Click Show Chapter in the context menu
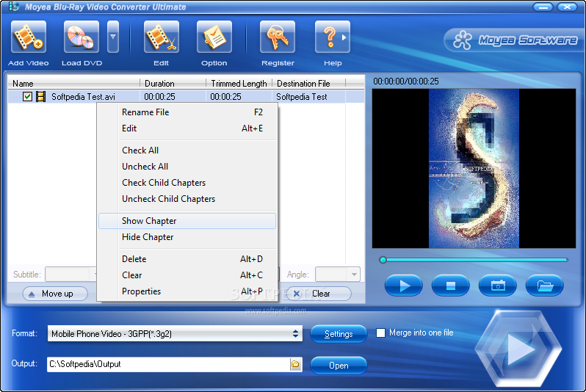Screen dimensions: 586x392 187,221
